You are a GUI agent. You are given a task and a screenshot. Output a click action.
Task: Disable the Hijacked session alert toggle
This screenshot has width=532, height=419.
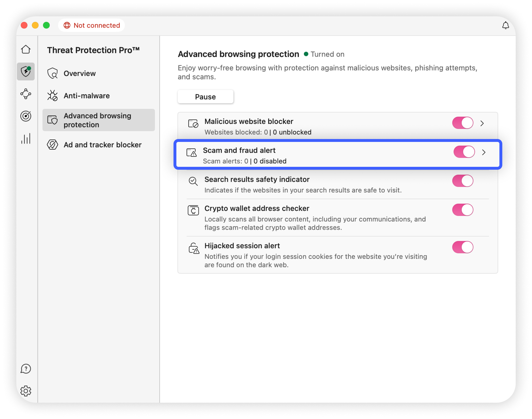[x=462, y=247]
